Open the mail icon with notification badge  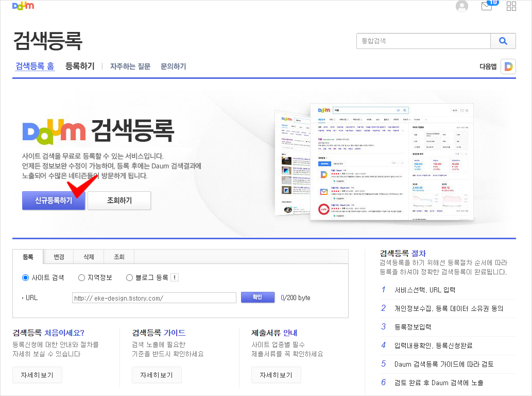point(490,5)
